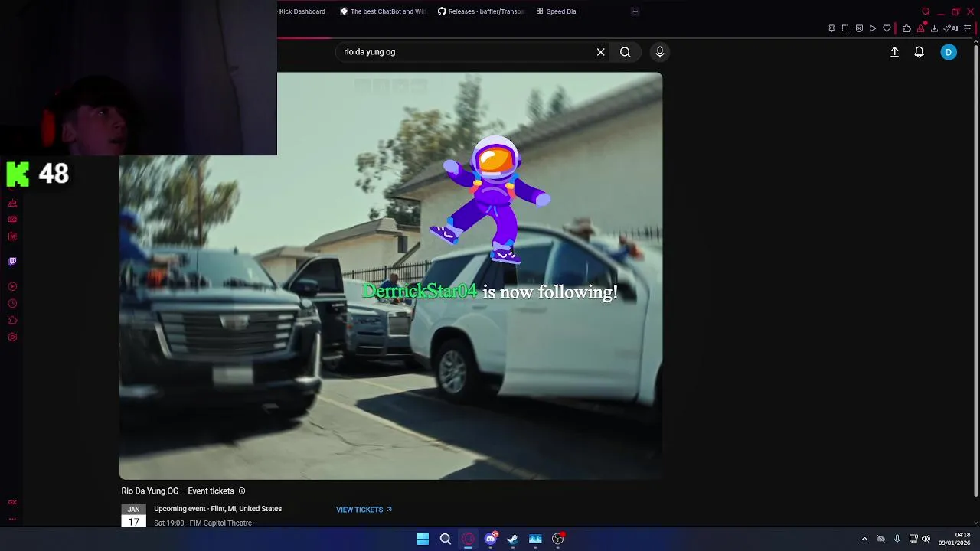Open the extensions puzzle icon

(906, 28)
